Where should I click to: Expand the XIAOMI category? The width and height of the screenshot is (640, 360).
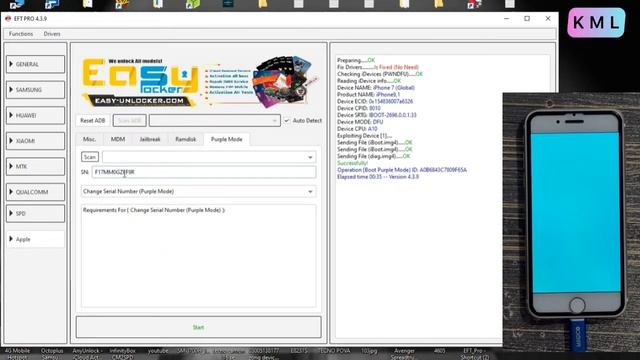coord(36,141)
